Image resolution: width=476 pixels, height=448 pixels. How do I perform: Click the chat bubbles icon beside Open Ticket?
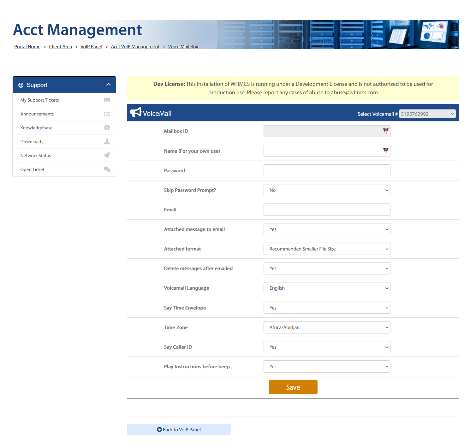[107, 169]
